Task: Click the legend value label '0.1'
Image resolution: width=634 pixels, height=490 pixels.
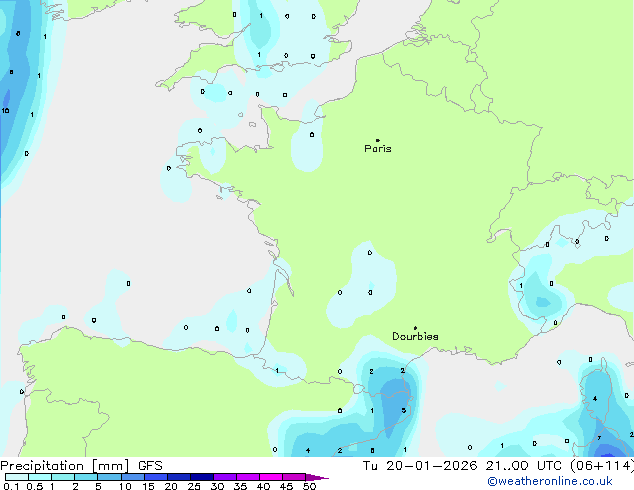Action: [9, 486]
